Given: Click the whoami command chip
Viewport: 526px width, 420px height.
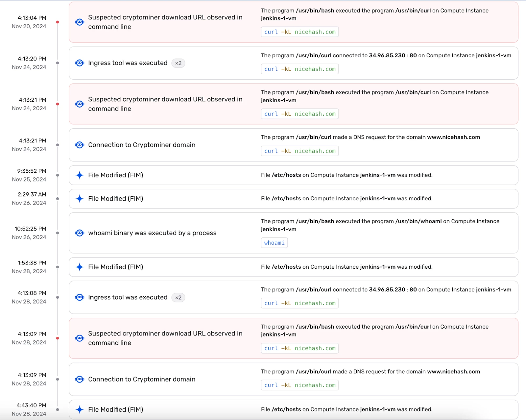Looking at the screenshot, I should [274, 243].
